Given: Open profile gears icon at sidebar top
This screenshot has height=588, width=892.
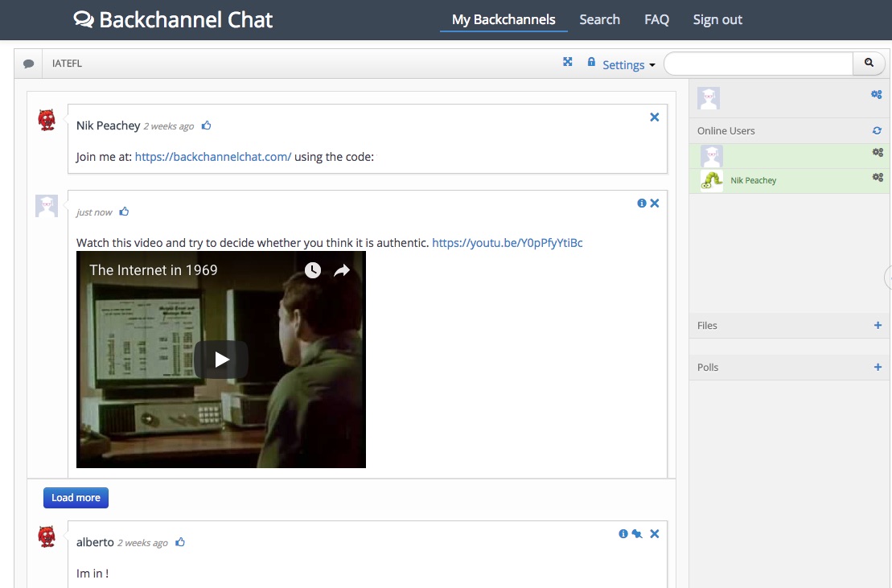Looking at the screenshot, I should [x=877, y=94].
